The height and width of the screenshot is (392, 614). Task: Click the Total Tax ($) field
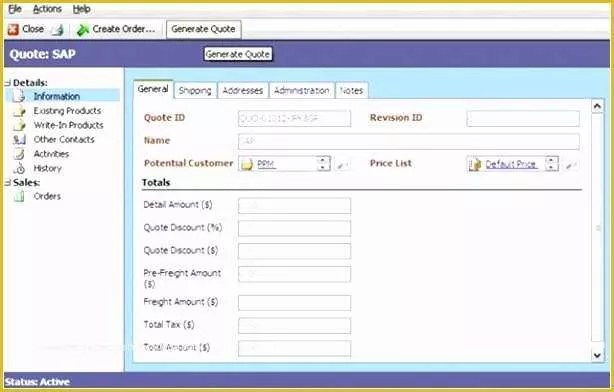294,325
